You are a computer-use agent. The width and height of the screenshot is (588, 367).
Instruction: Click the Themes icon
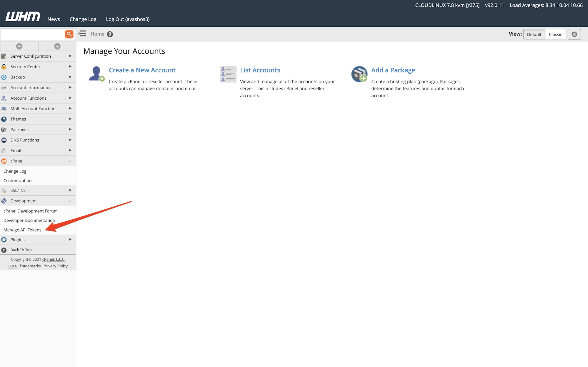coord(4,119)
